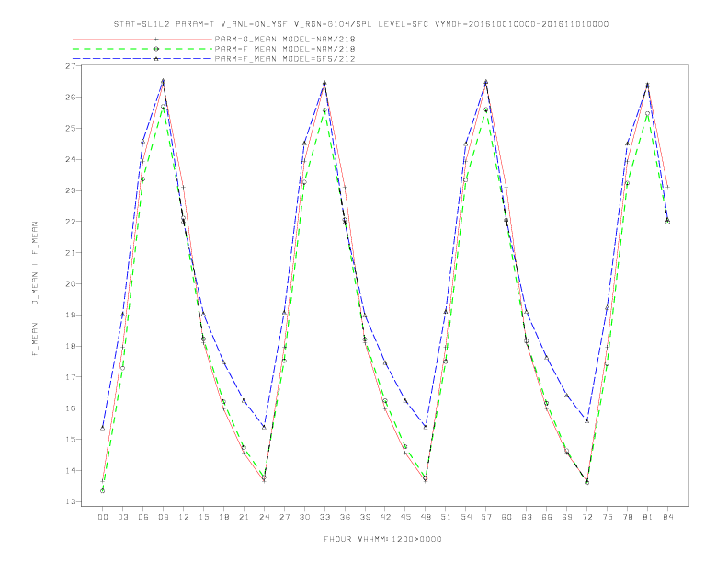Click blue GFS triangle data point at hour 00

tap(103, 428)
